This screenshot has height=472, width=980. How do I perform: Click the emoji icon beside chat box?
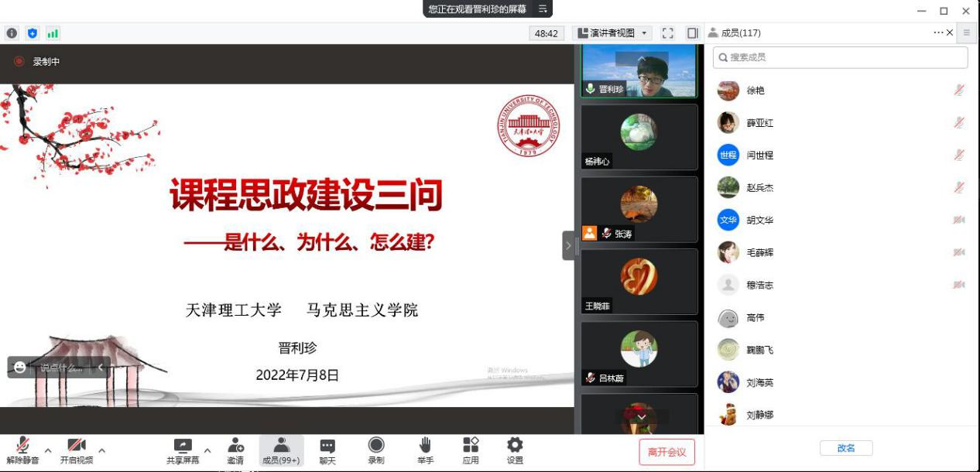pyautogui.click(x=20, y=367)
